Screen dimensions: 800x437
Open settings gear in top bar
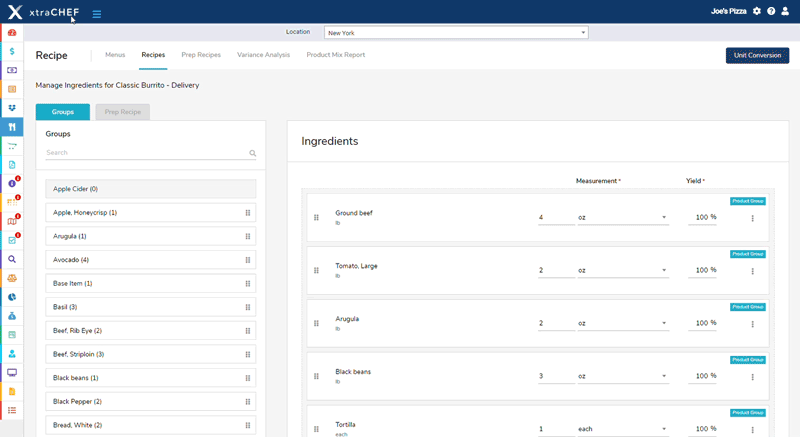point(757,11)
